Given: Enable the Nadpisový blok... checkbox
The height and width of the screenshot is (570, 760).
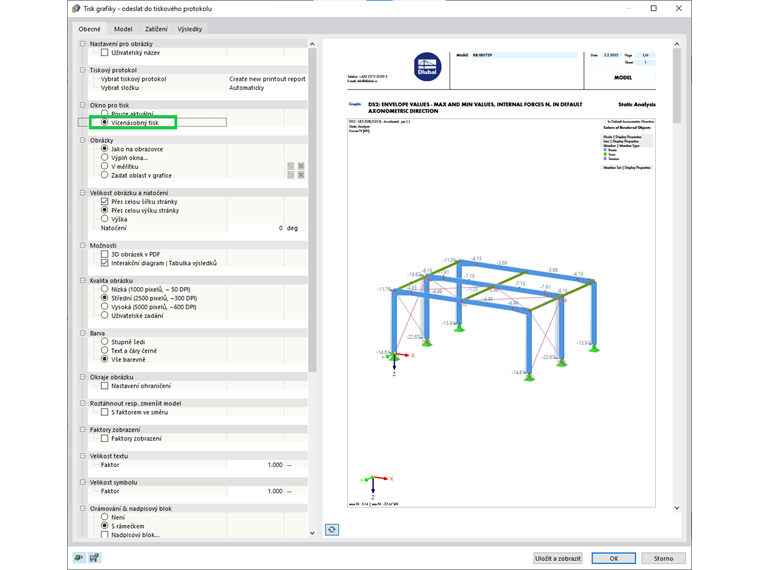Looking at the screenshot, I should click(x=104, y=535).
